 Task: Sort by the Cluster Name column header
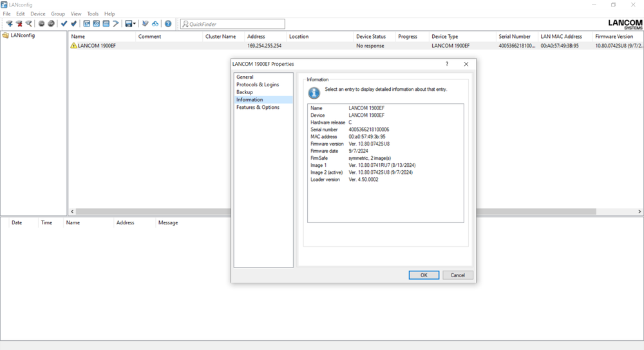tap(223, 37)
